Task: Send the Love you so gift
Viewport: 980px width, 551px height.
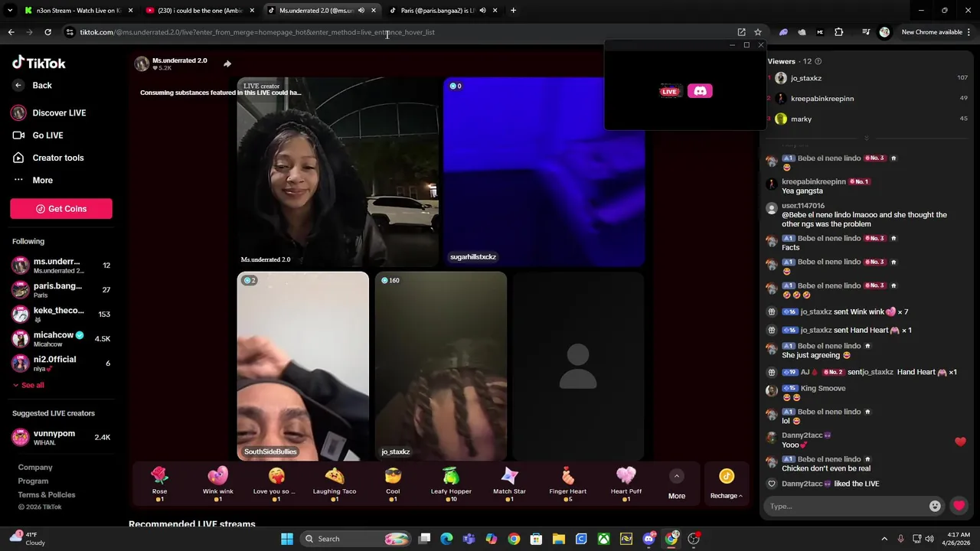Action: [x=276, y=484]
